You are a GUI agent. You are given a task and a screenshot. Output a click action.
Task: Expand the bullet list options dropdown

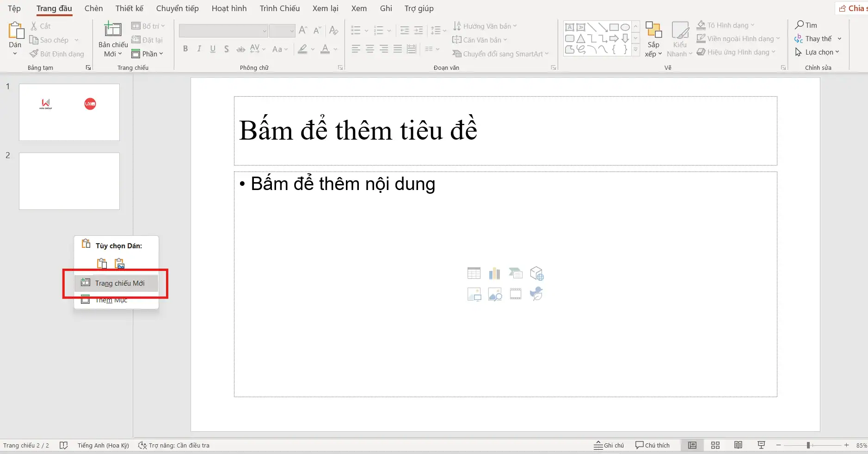(x=365, y=31)
